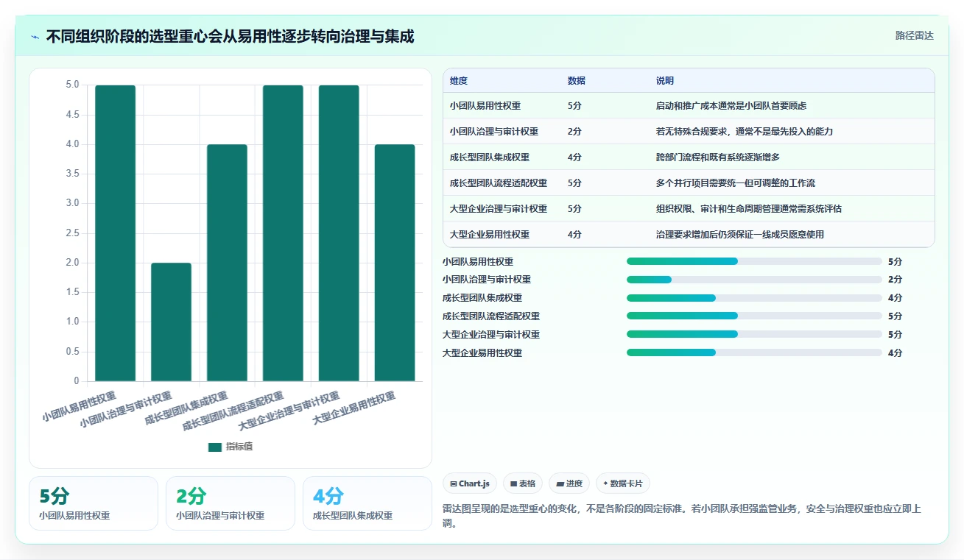Click the 大型企业治理与审计权重 progress bar
Image resolution: width=964 pixels, height=560 pixels.
pos(754,335)
